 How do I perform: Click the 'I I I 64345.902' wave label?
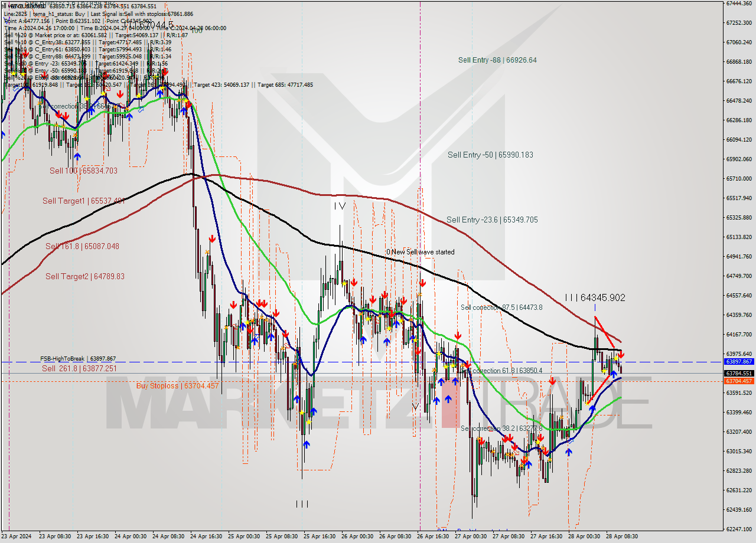click(595, 298)
